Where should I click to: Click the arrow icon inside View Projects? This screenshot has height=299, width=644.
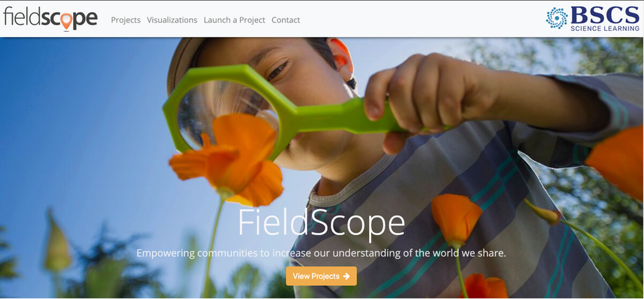click(346, 276)
